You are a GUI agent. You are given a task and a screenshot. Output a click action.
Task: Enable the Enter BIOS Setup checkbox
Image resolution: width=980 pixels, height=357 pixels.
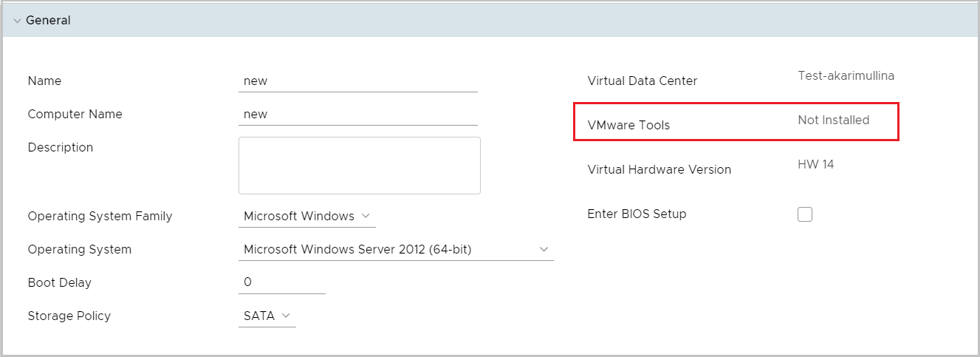click(805, 214)
